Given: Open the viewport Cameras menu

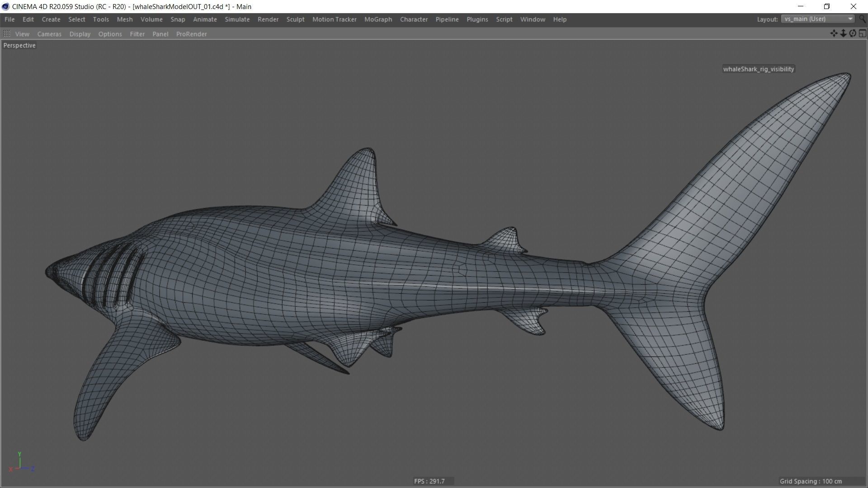Looking at the screenshot, I should [49, 34].
